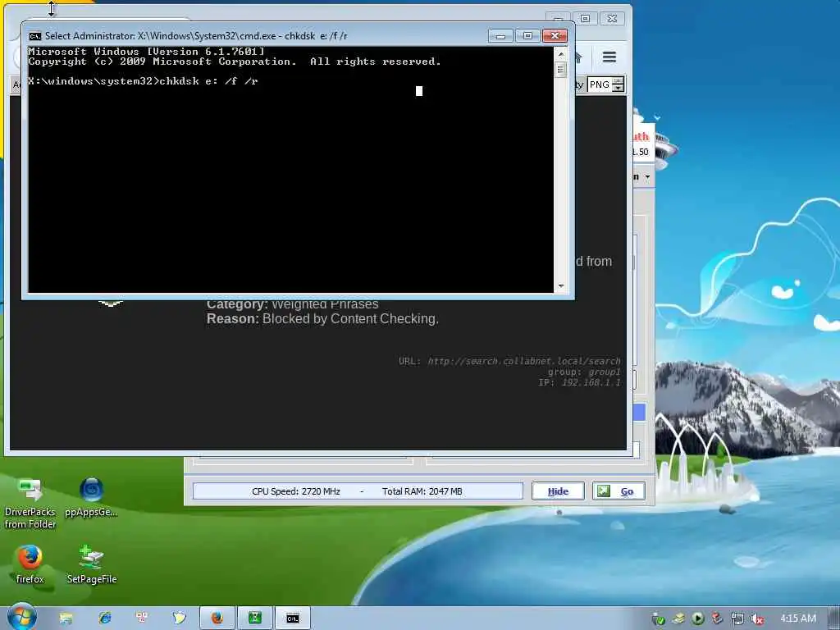Close the Firefox window behind cmd
Image resolution: width=840 pixels, height=630 pixels.
tap(612, 19)
